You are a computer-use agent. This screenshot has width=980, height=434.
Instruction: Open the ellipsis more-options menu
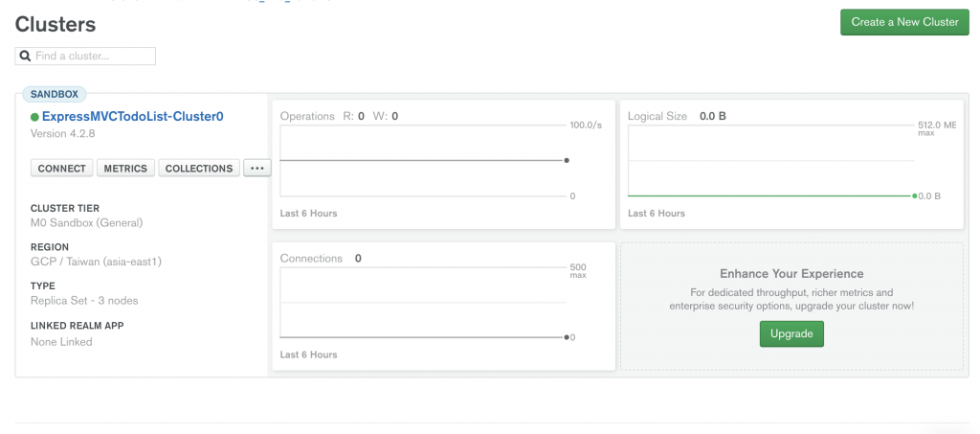(x=256, y=169)
